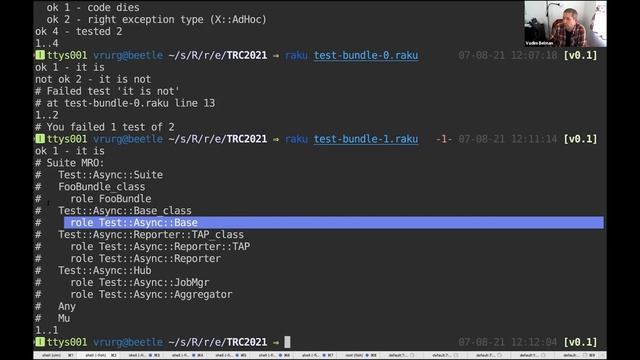Click the green prompt icon before bottom ttys001

40,342
